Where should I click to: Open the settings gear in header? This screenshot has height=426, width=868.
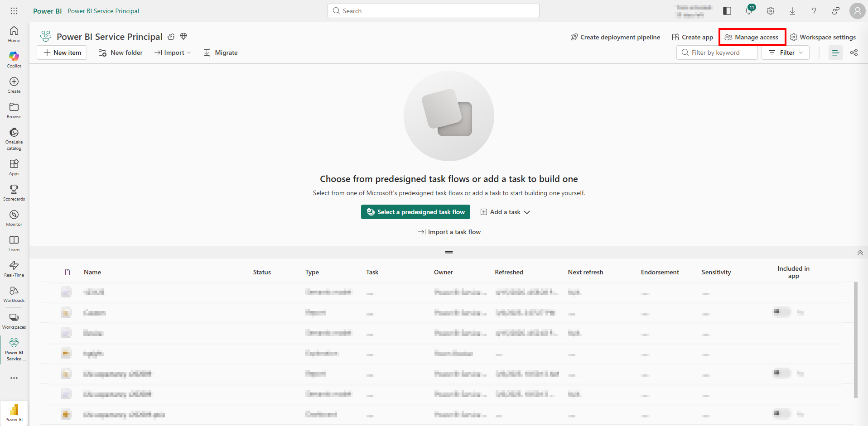[x=771, y=11]
